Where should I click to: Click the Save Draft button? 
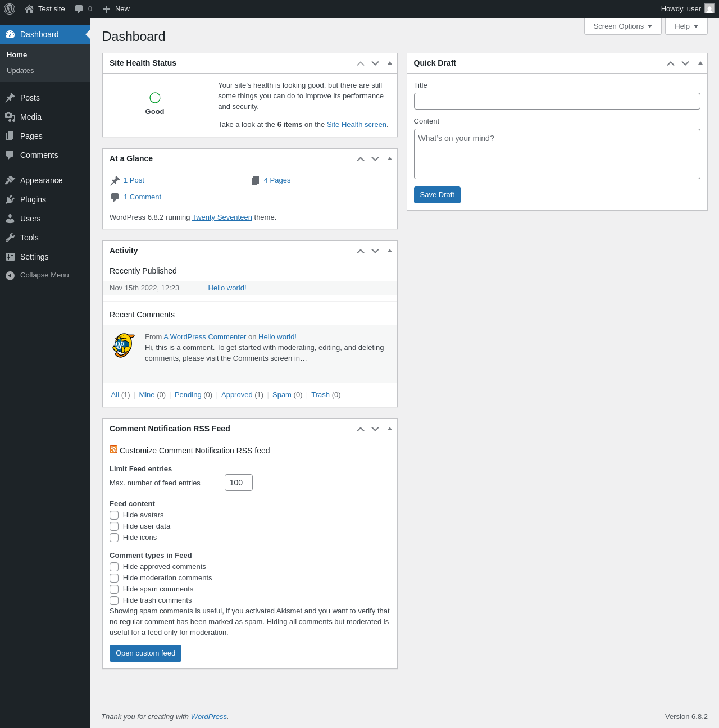(437, 195)
